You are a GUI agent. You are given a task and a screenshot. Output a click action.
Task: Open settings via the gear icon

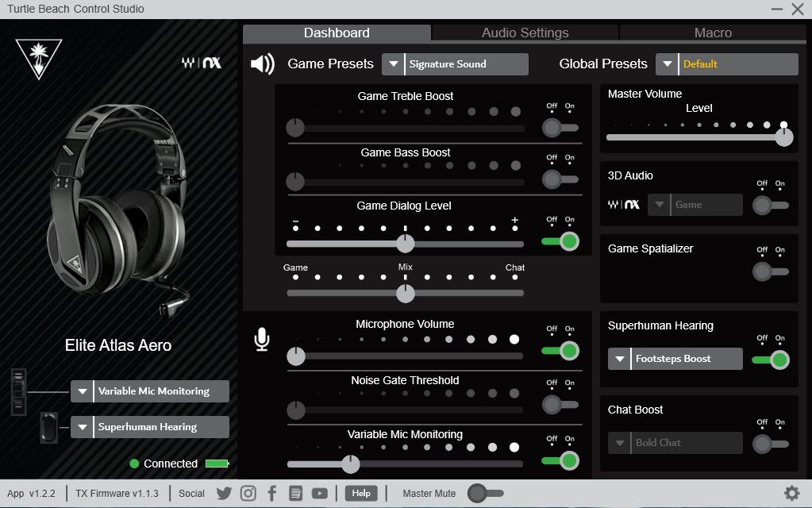click(x=791, y=493)
